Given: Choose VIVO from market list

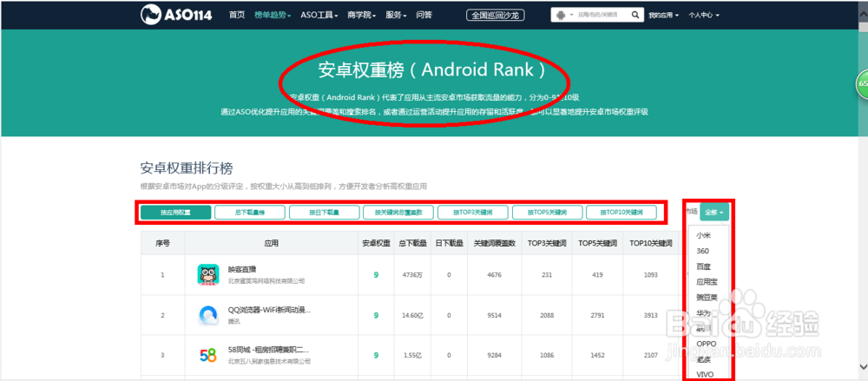Looking at the screenshot, I should pos(705,374).
